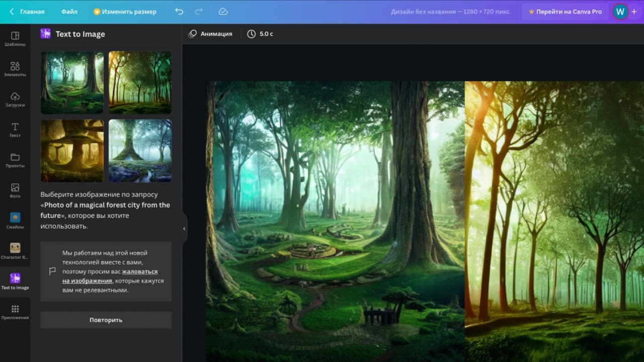The image size is (644, 362).
Task: Select the blue misty tree generated thumbnail
Action: [140, 150]
